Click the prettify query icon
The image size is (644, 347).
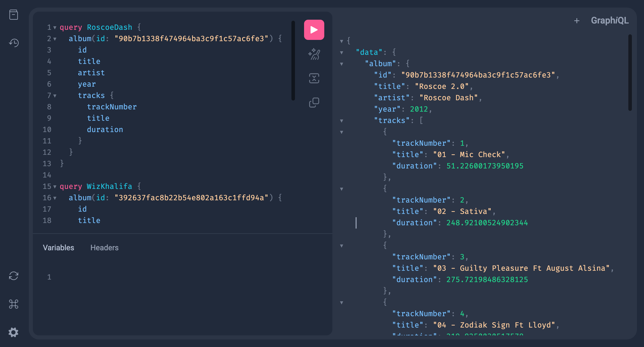click(314, 54)
